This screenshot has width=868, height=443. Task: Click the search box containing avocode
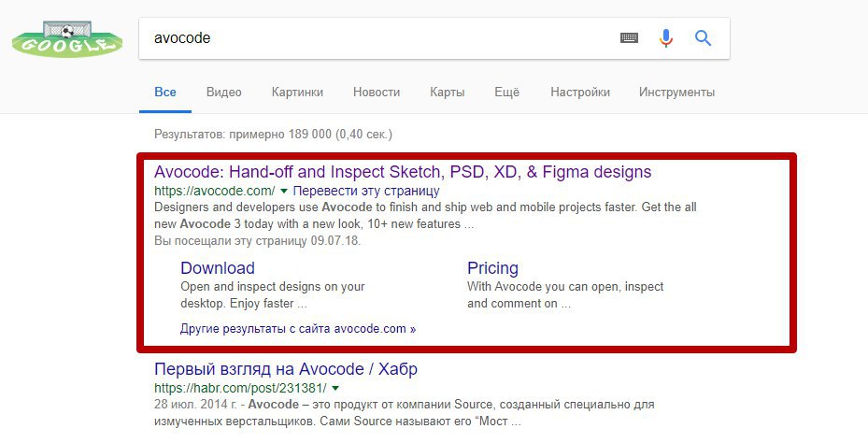[x=374, y=38]
